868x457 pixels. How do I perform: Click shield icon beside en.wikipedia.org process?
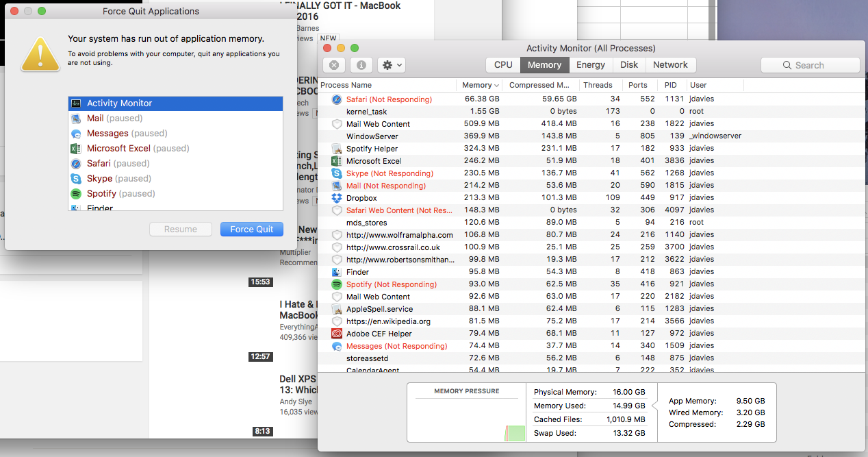coord(337,321)
